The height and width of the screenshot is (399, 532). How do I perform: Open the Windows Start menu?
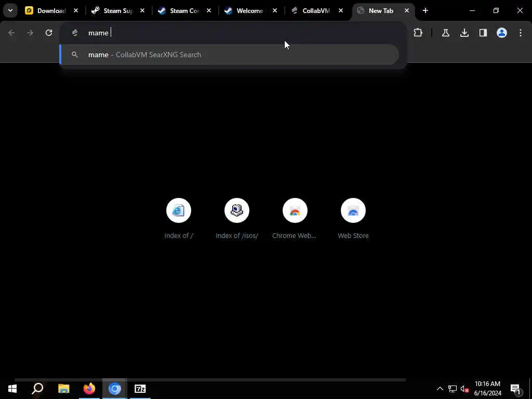click(x=12, y=389)
